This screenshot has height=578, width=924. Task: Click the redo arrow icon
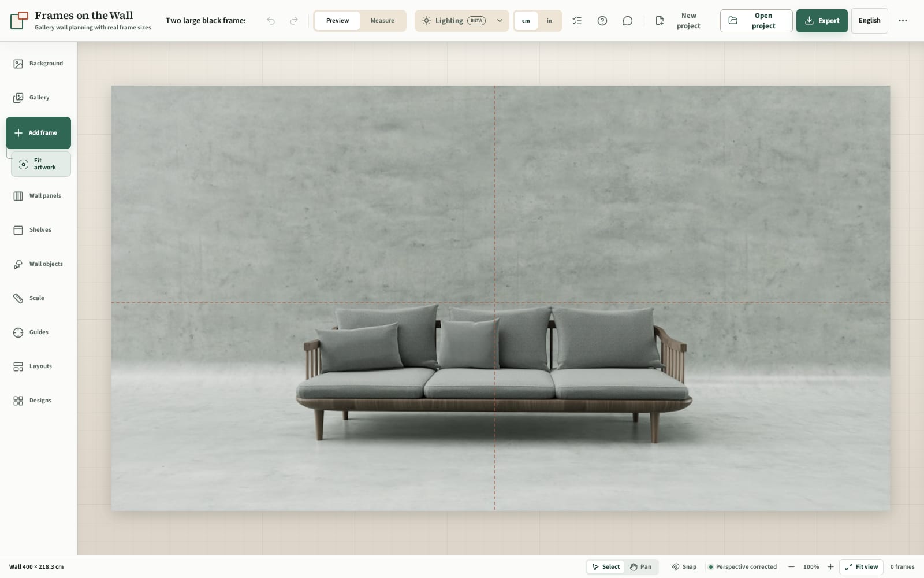click(294, 21)
